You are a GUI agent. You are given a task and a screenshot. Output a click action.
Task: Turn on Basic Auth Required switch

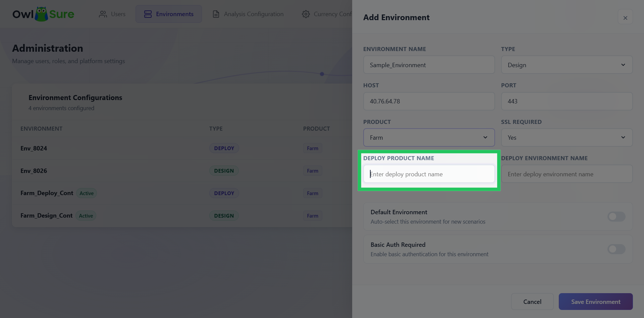click(x=616, y=249)
